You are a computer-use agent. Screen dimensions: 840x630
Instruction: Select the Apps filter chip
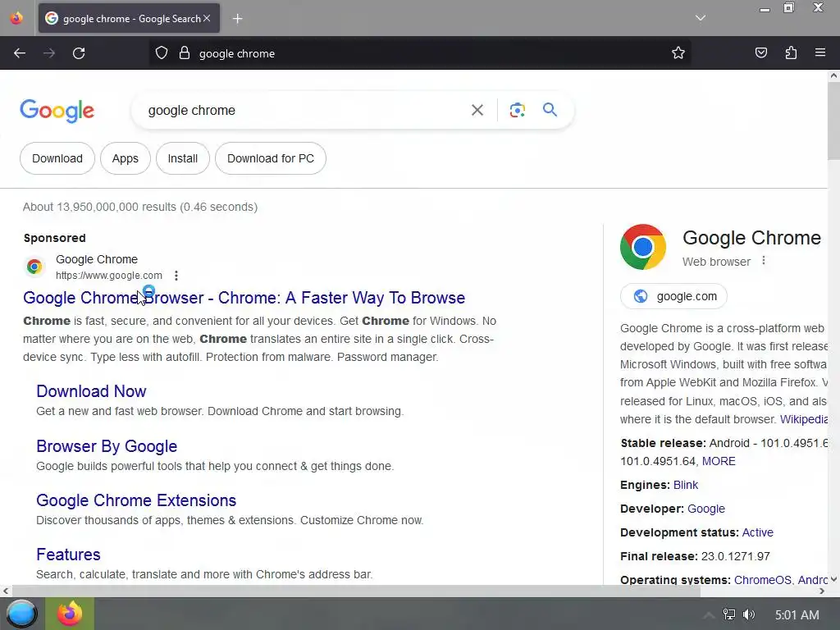click(x=126, y=158)
